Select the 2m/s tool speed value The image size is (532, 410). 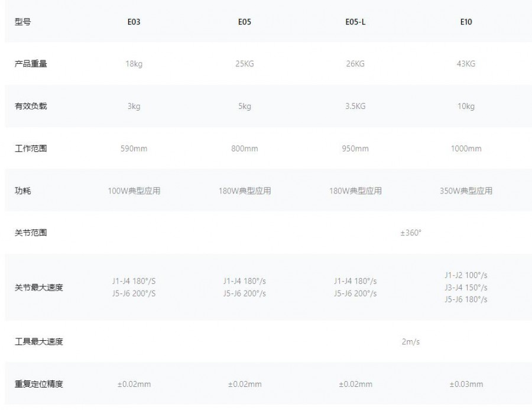(x=411, y=342)
